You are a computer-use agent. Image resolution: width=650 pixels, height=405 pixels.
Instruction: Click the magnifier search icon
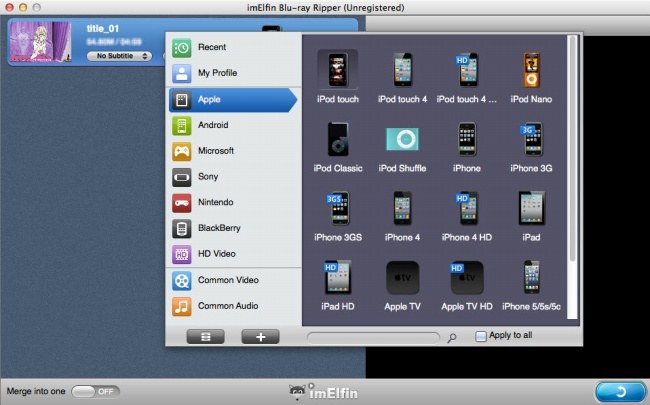click(452, 338)
